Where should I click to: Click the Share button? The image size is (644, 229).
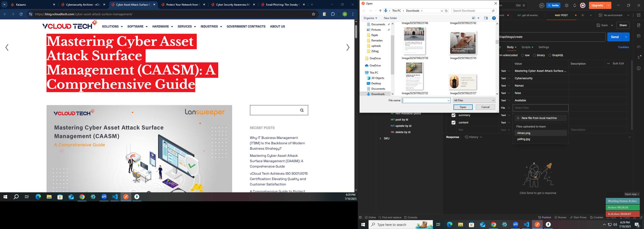[623, 25]
